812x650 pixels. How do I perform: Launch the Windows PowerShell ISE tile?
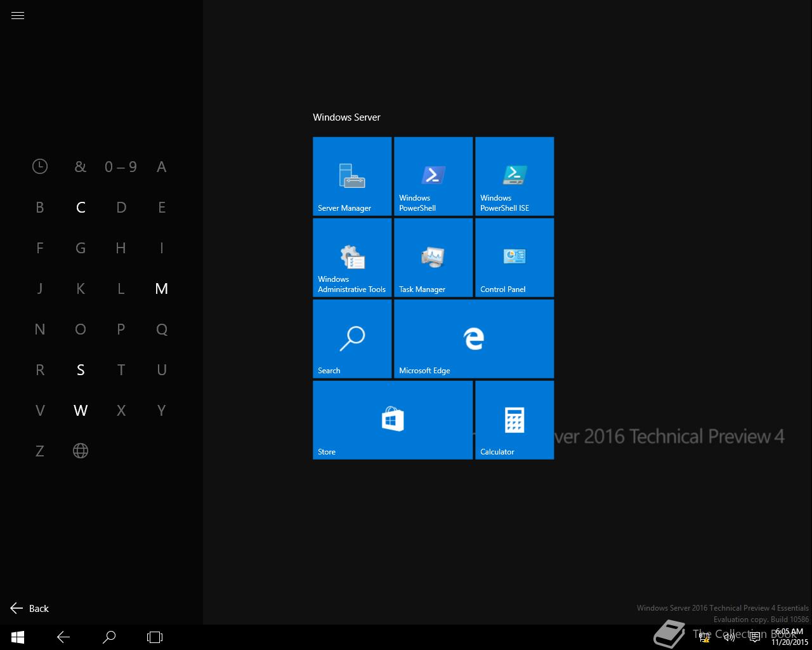coord(514,176)
